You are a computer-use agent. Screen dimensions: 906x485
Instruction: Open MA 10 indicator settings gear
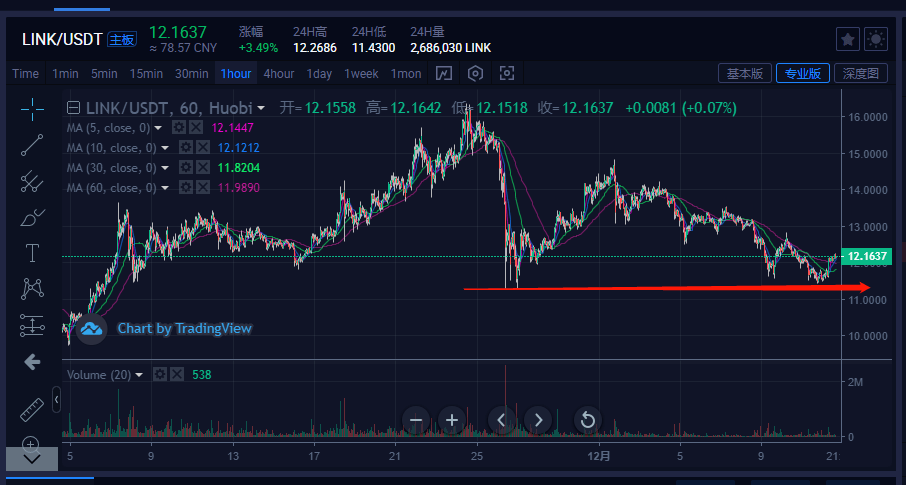point(185,148)
